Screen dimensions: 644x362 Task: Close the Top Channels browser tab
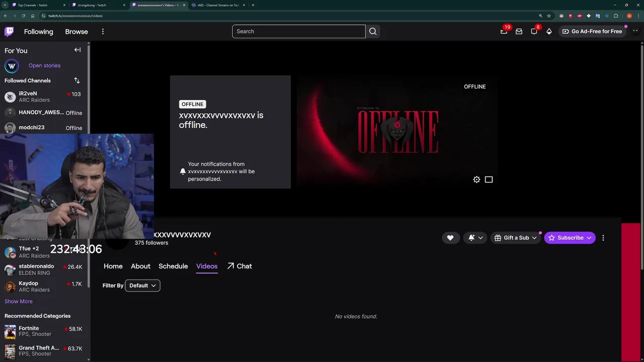[x=64, y=5]
